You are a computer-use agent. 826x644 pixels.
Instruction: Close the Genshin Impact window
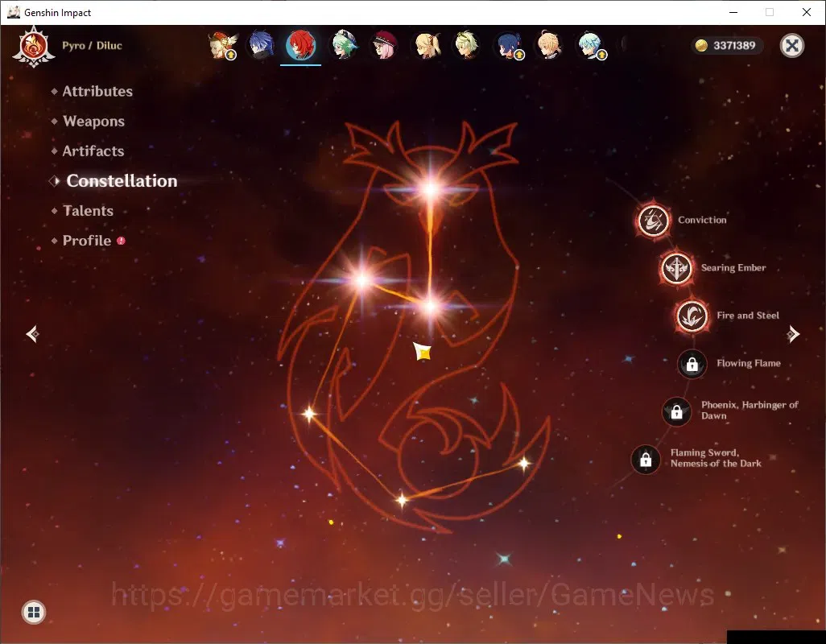click(807, 12)
